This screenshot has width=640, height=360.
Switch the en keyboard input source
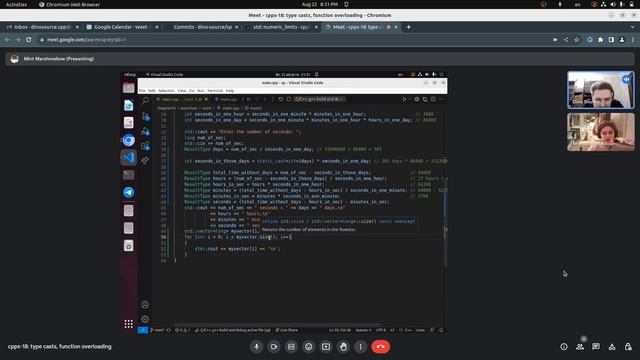point(578,4)
